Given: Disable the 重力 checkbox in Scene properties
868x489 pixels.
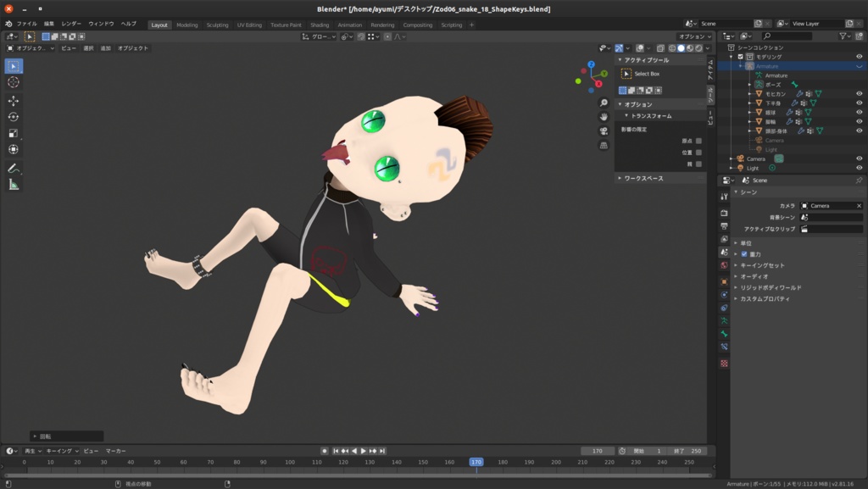Looking at the screenshot, I should pos(744,256).
